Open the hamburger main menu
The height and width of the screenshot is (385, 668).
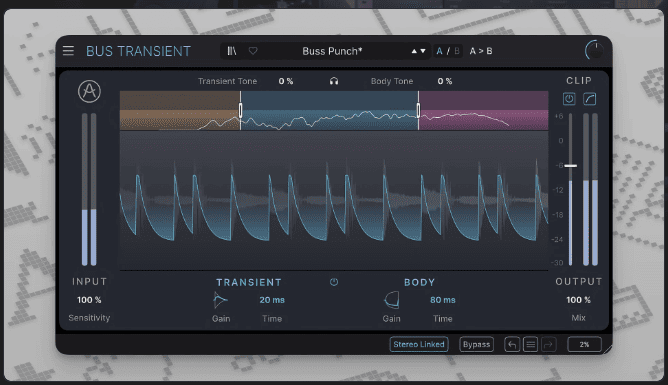click(68, 51)
